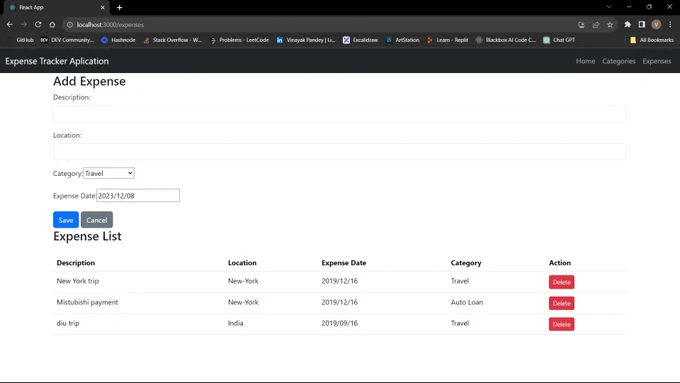This screenshot has height=383, width=680.
Task: Open the profile avatar menu
Action: click(x=656, y=25)
